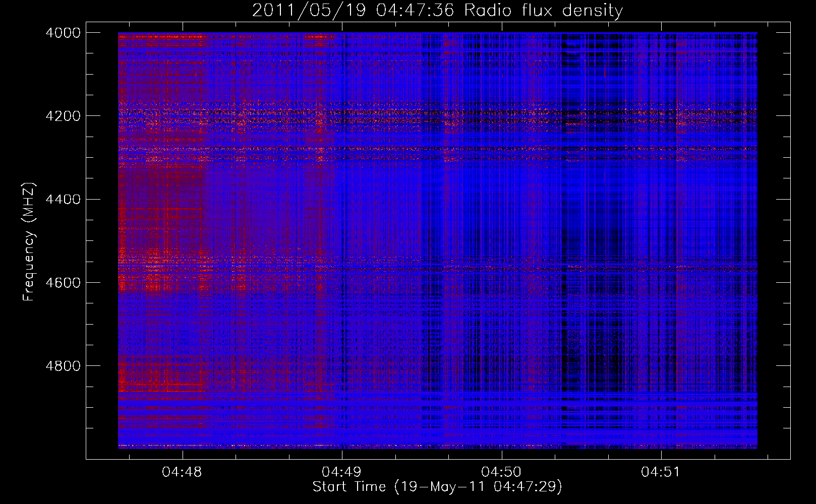Image resolution: width=816 pixels, height=504 pixels.
Task: Select the 4000 frequency tick label
Action: [63, 33]
